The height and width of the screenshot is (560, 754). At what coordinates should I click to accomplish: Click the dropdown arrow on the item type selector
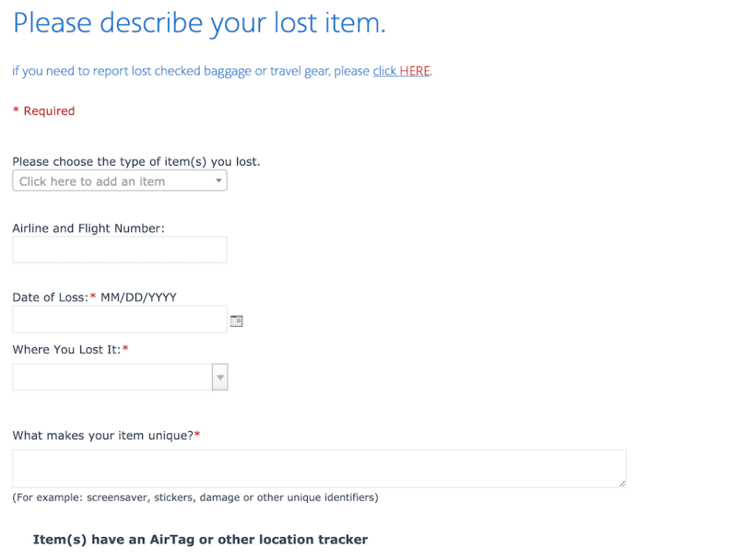(x=218, y=181)
